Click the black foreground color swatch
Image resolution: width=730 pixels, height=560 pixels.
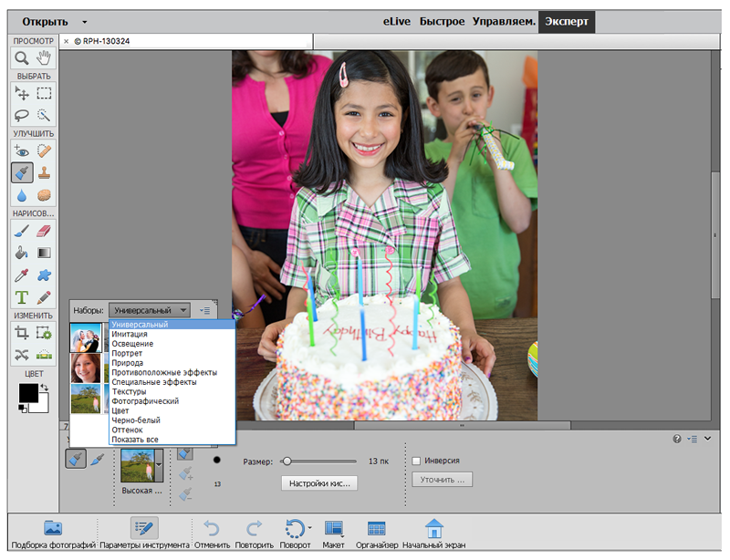click(x=27, y=393)
